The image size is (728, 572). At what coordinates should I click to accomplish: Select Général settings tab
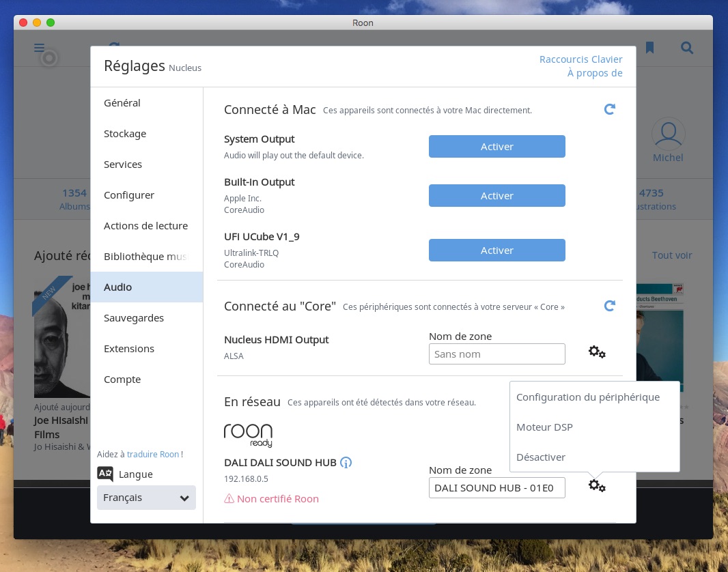[x=147, y=103]
